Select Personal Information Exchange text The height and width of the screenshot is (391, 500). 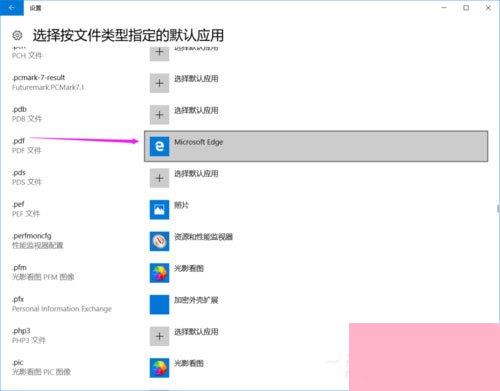62,309
